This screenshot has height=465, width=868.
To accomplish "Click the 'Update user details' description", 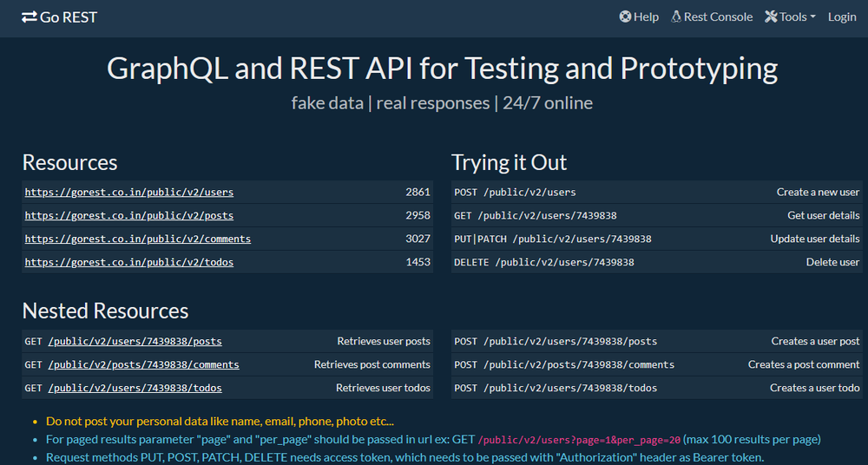I will pyautogui.click(x=815, y=239).
